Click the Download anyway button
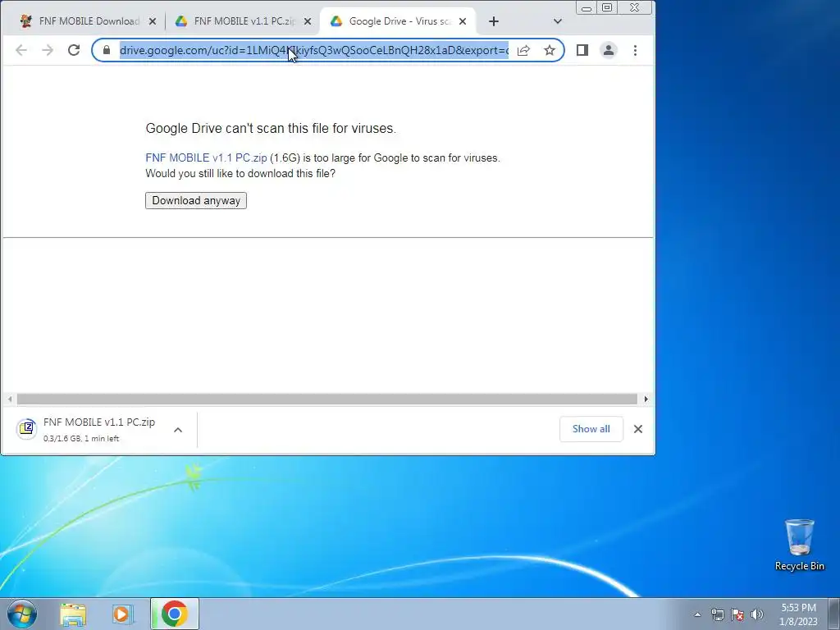Screen dimensions: 840x630 [x=196, y=201]
